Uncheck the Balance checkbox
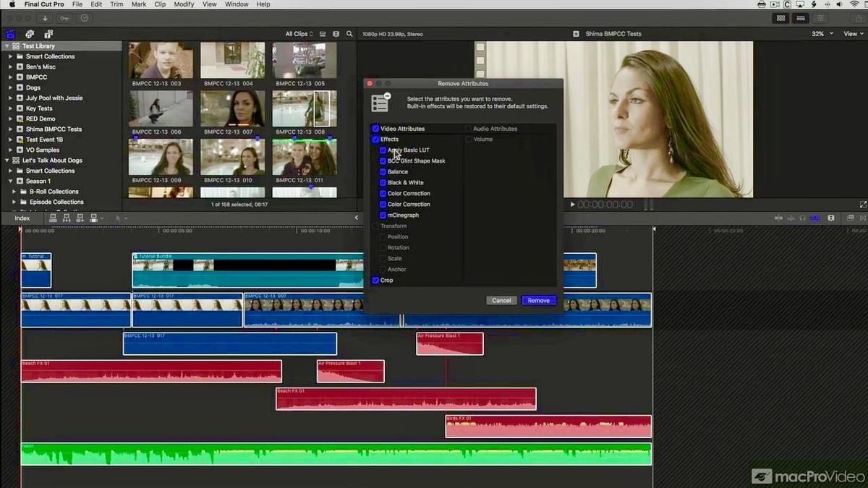Screen dimensions: 868x488 383,171
